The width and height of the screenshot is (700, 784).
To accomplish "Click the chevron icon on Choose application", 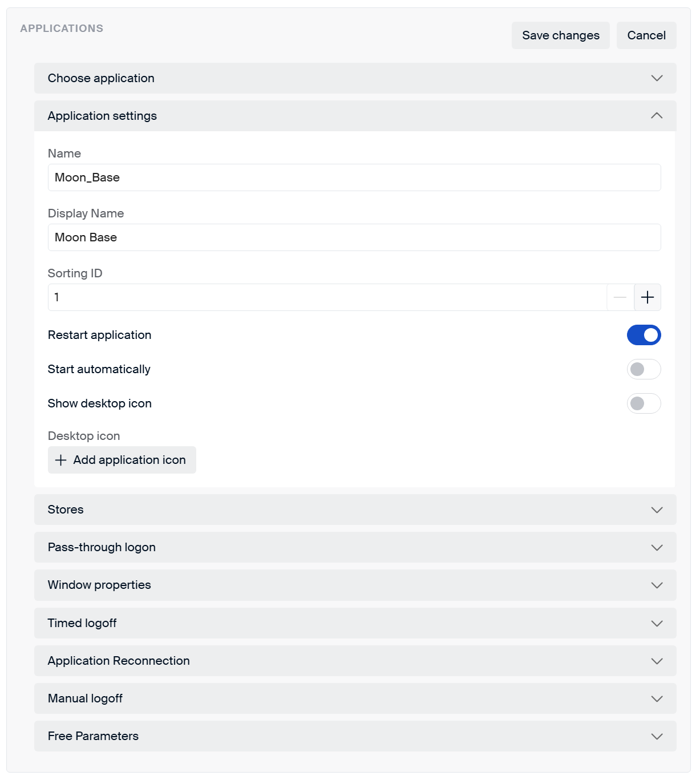I will point(657,78).
